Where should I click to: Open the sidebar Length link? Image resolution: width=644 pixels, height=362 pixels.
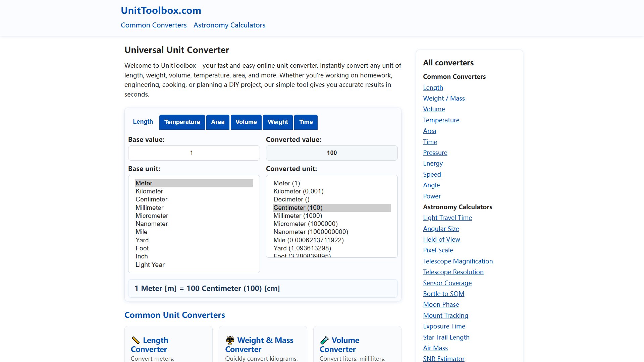coord(433,88)
